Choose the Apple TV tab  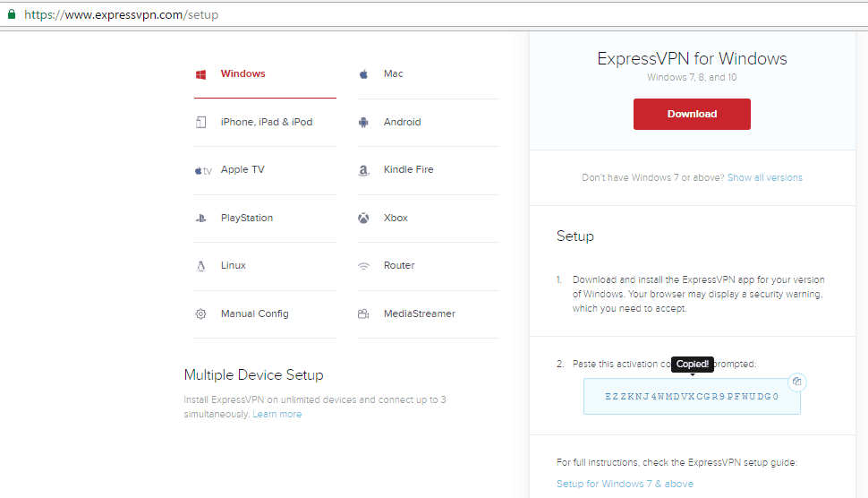[265, 170]
